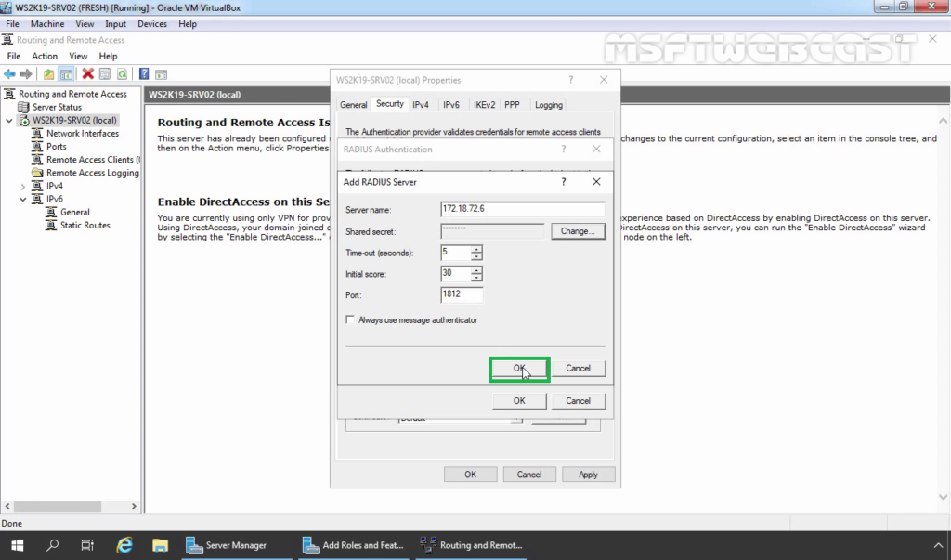Click the Time-out seconds value field

click(x=456, y=253)
